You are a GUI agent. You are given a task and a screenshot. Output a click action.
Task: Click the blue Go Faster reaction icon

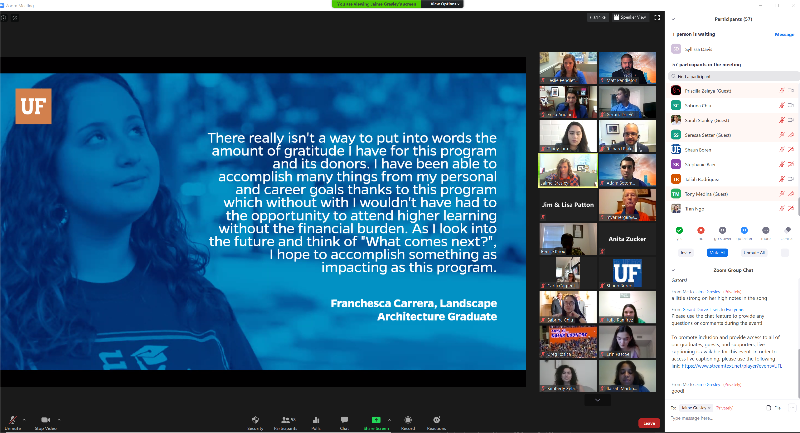[744, 231]
